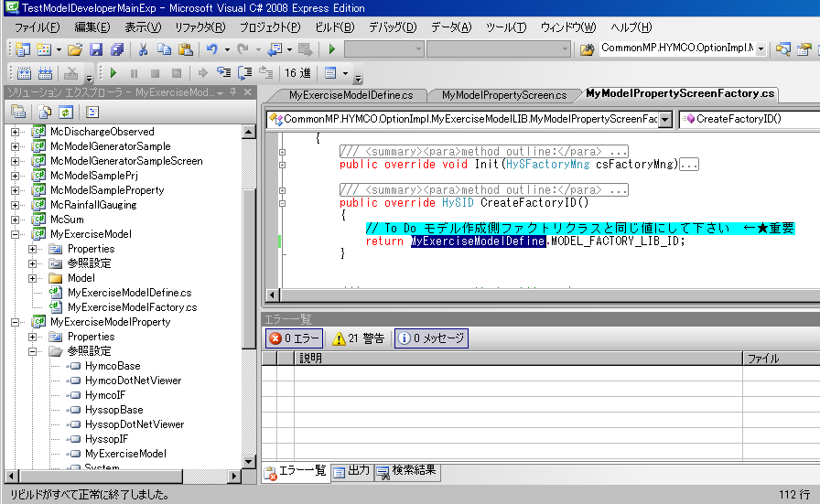Toggle hexadecimal display with the 16進 button
Image resolution: width=820 pixels, height=504 pixels.
pyautogui.click(x=297, y=72)
